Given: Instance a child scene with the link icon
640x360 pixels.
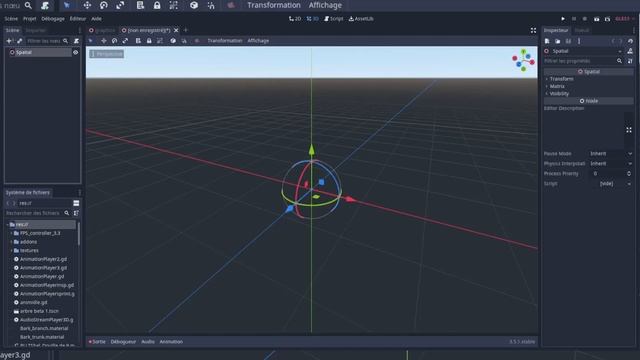Looking at the screenshot, I should (20, 41).
